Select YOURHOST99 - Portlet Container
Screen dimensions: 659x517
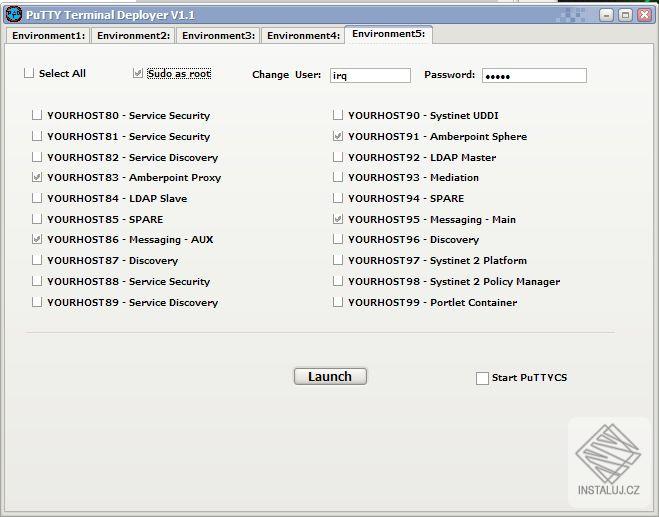pyautogui.click(x=338, y=302)
